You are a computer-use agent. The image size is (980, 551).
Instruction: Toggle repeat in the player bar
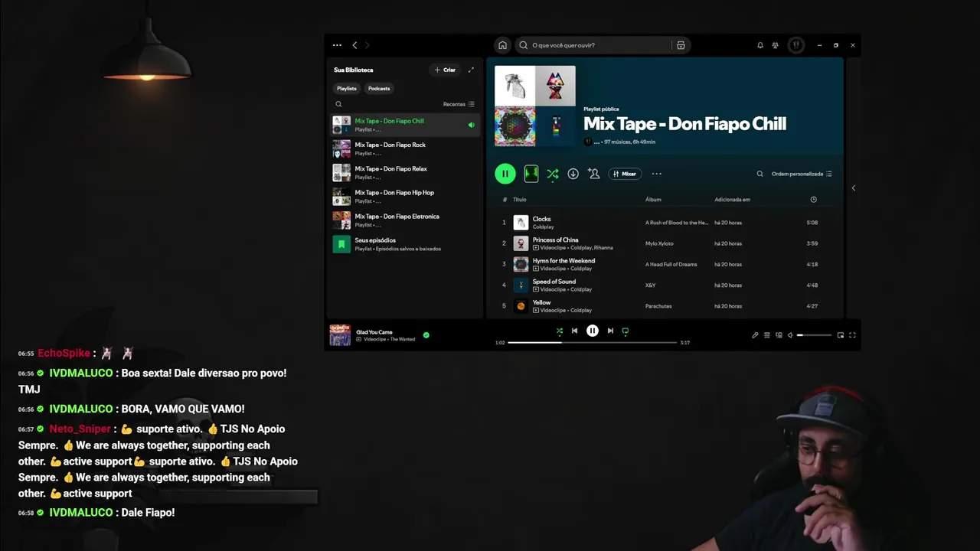click(x=626, y=331)
